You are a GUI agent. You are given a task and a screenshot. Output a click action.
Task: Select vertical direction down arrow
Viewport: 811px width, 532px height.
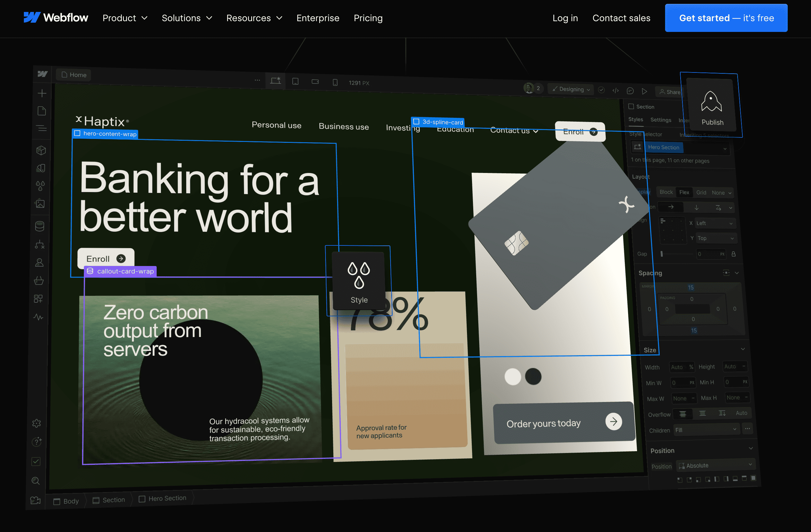(x=696, y=208)
